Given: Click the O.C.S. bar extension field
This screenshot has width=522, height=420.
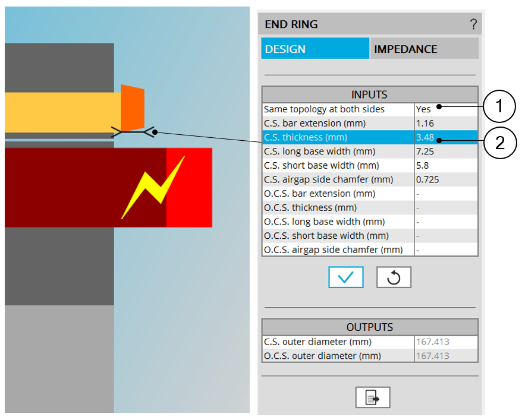Looking at the screenshot, I should (x=445, y=194).
